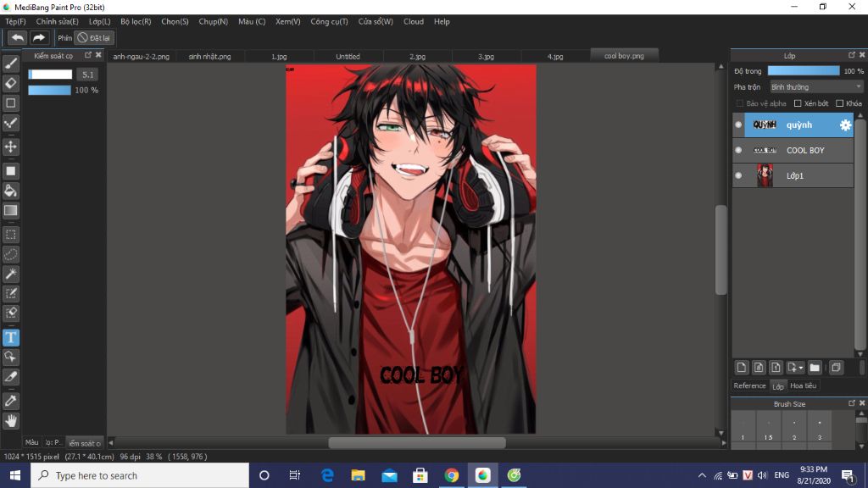Select the Shape brush tool
868x488 pixels.
(10, 103)
